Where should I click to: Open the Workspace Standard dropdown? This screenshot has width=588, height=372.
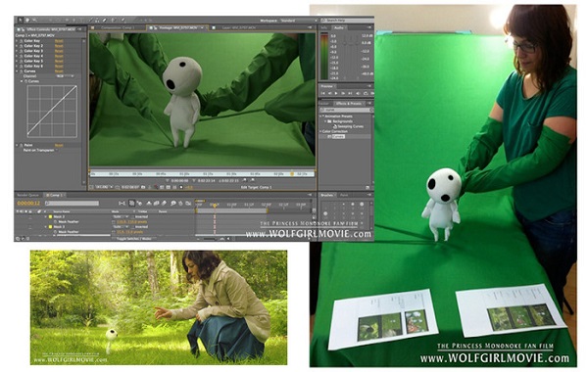coord(299,21)
